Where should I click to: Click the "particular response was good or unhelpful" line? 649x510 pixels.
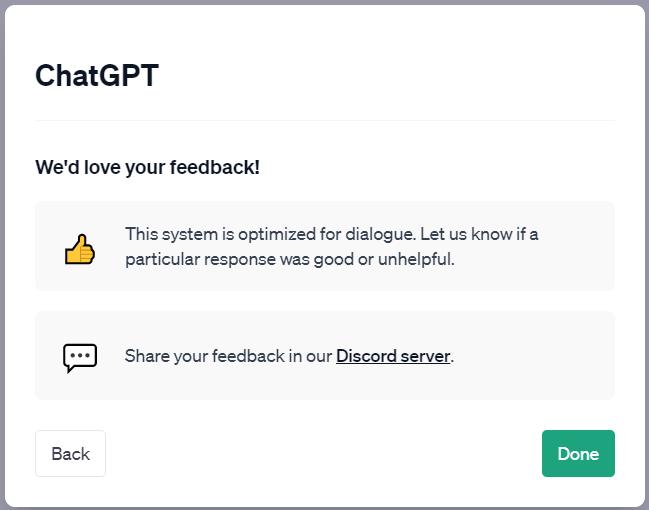(290, 258)
